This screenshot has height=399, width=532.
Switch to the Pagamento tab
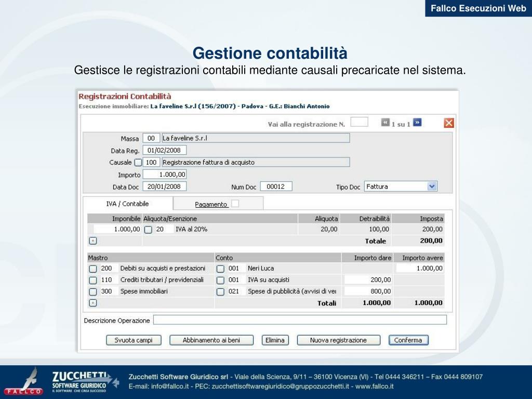218,204
